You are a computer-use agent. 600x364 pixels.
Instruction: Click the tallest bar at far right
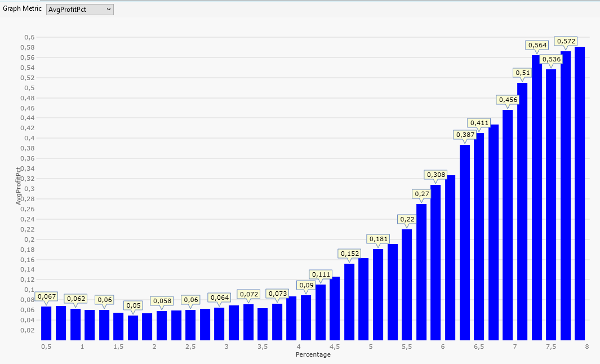tap(580, 192)
